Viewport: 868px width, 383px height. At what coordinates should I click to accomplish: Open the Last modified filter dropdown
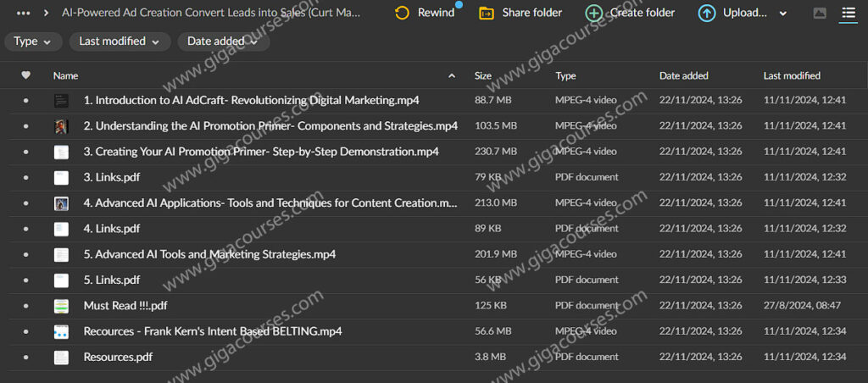point(120,42)
